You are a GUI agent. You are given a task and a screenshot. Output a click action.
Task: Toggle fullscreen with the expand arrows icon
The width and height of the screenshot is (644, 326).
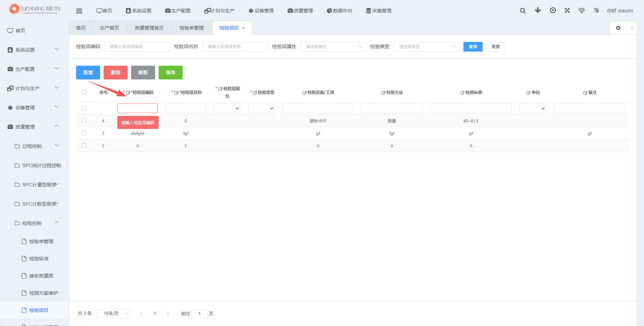[567, 10]
